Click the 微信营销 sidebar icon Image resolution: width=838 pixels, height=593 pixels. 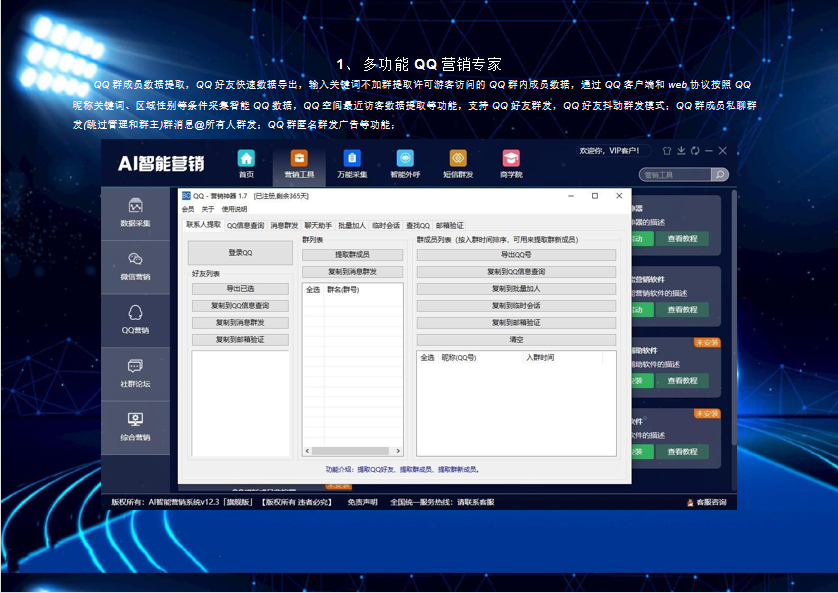coord(135,259)
